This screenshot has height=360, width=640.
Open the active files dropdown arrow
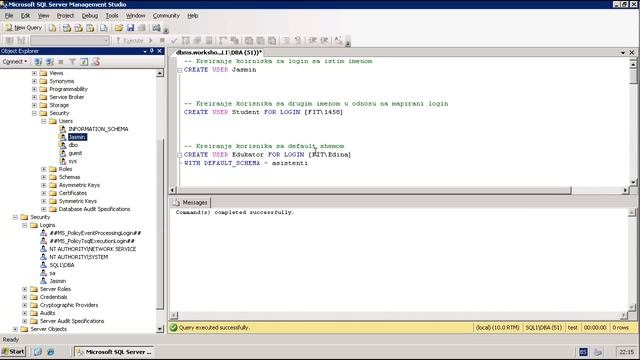(x=623, y=53)
